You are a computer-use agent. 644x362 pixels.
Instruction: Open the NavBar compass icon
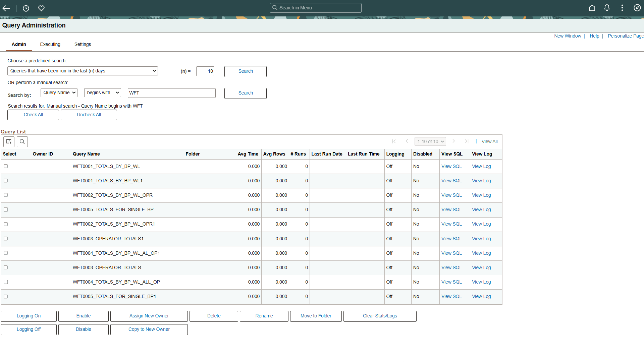point(637,8)
